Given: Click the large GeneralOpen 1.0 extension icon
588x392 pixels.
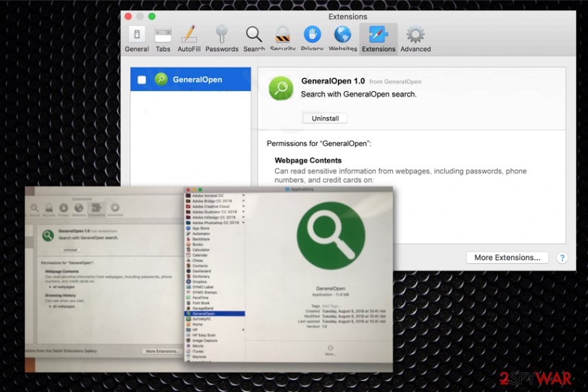Looking at the screenshot, I should tap(281, 88).
